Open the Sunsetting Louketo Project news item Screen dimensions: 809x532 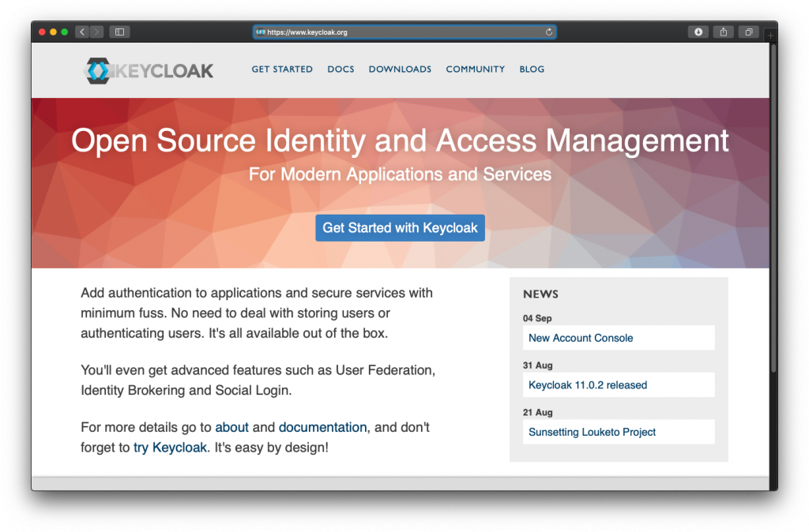point(619,432)
